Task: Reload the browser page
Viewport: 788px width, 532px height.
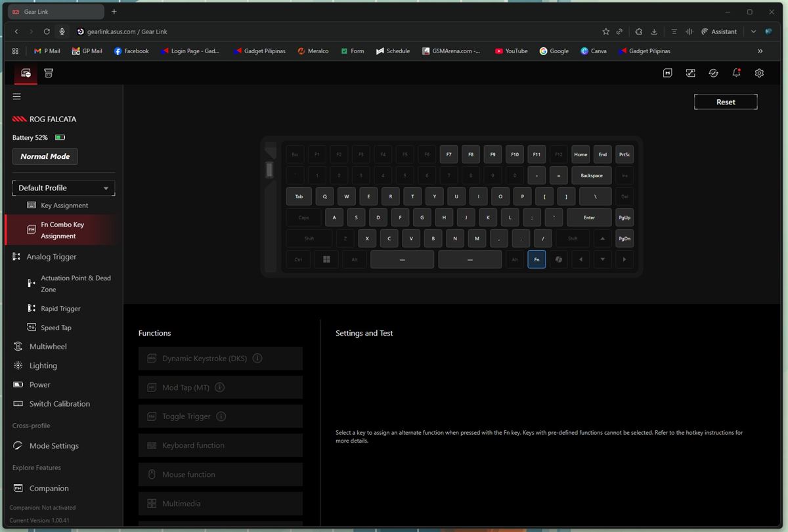Action: 47,32
